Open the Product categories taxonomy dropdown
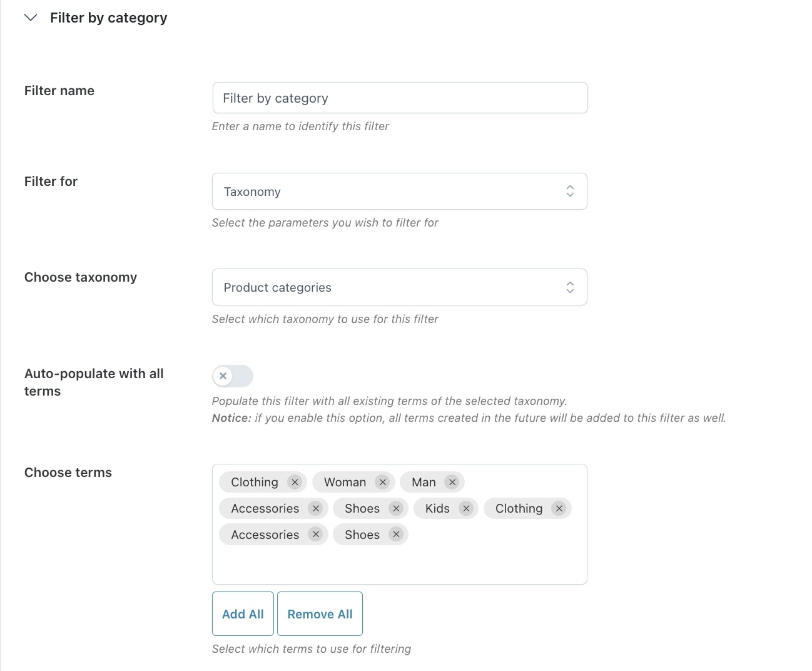 point(400,287)
